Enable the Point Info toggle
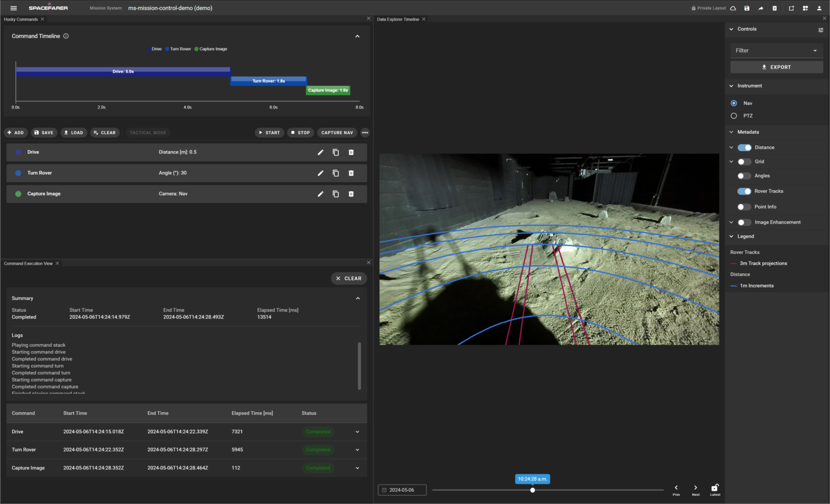Screen dimensions: 830x504 point(745,207)
